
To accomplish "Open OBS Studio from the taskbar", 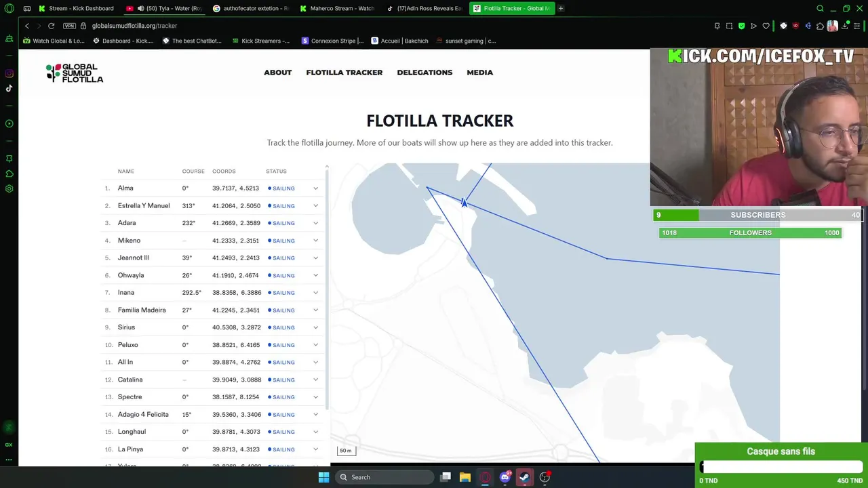I will tap(545, 477).
